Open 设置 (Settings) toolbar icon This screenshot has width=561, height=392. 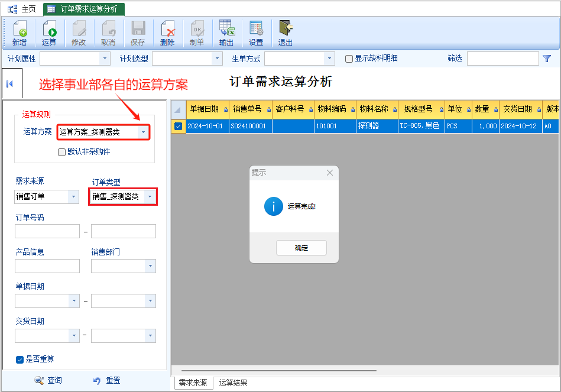[256, 28]
